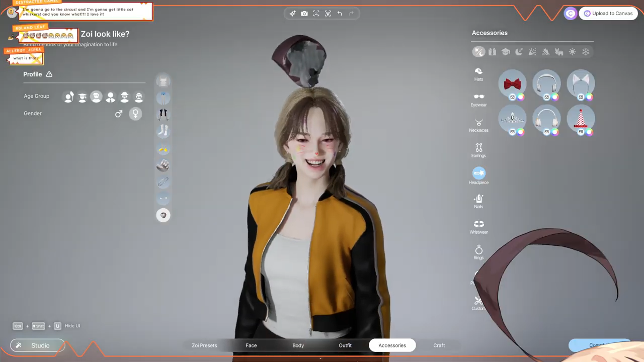Screen dimensions: 644x362
Task: Open the sparkle effects tool in top toolbar
Action: tap(292, 14)
